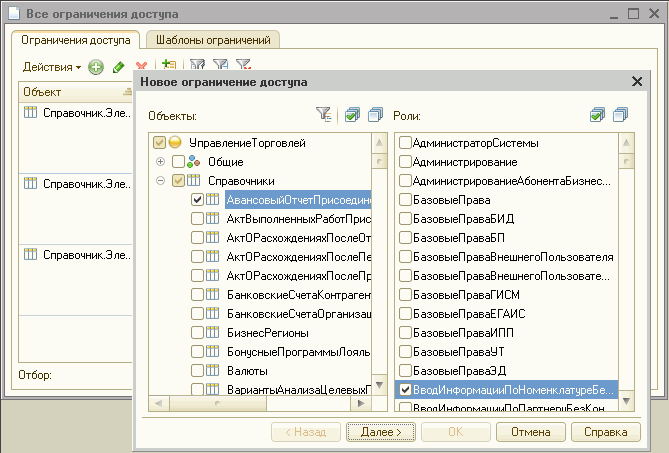Click the OK button

click(456, 432)
